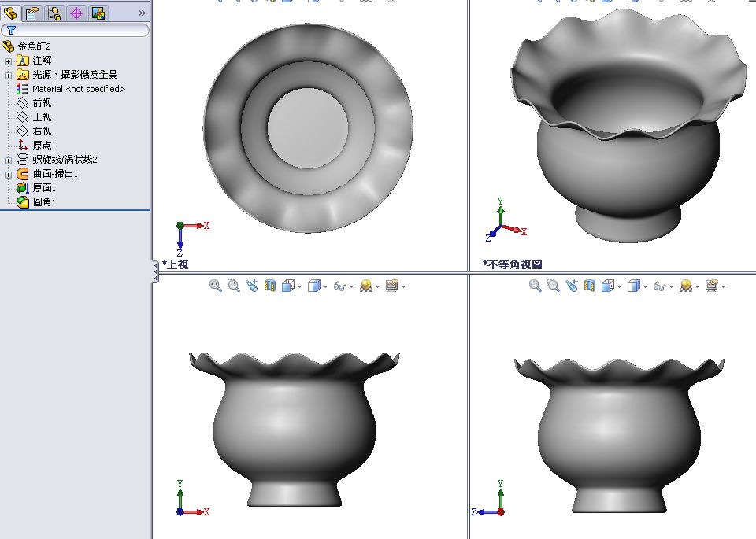Click Zoom to Area in the right view toolbar
The height and width of the screenshot is (539, 756).
coord(553,286)
